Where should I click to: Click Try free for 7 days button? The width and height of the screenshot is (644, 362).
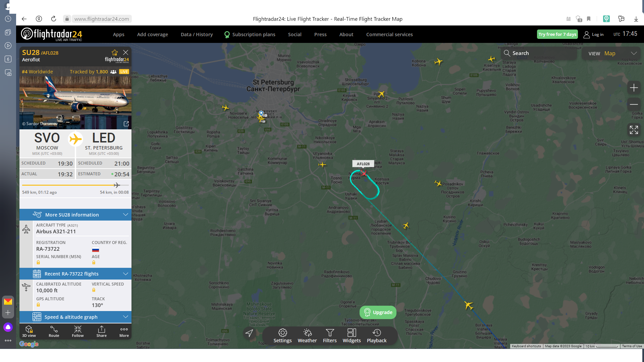tap(557, 34)
